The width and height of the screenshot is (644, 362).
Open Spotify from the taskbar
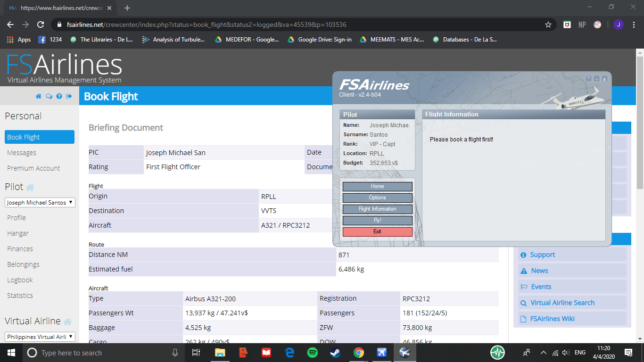click(x=313, y=353)
